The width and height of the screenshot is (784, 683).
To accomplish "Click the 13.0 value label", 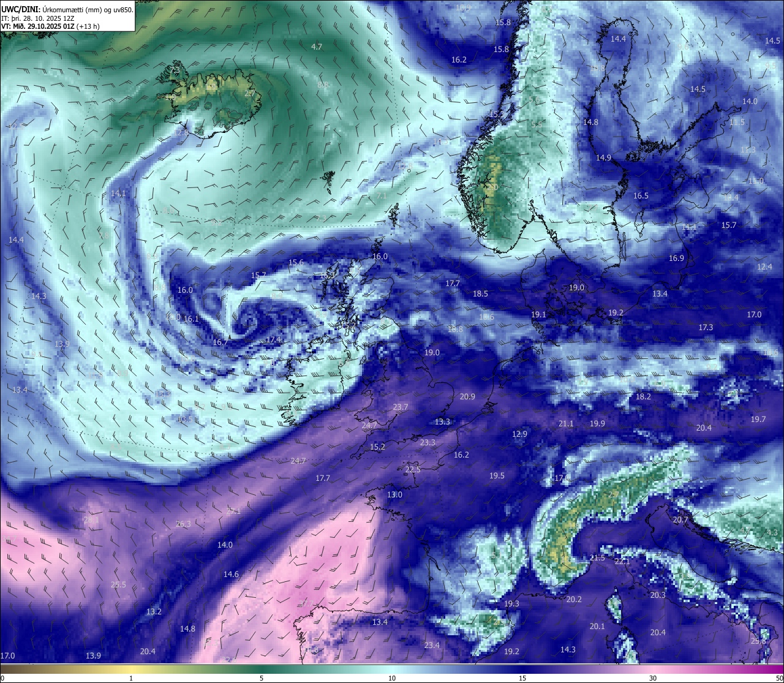I will pos(394,495).
